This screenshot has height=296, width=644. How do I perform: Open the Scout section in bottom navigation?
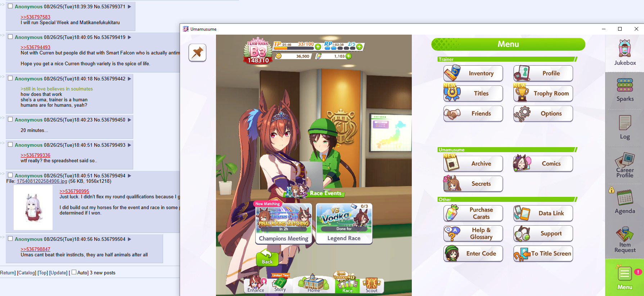pos(371,285)
